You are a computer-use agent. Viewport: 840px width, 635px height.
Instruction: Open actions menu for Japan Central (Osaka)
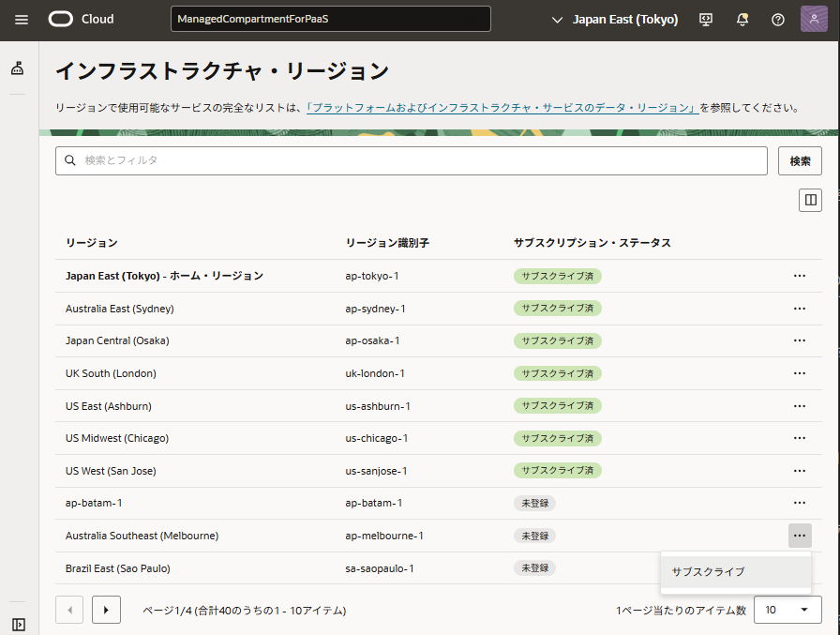[800, 341]
